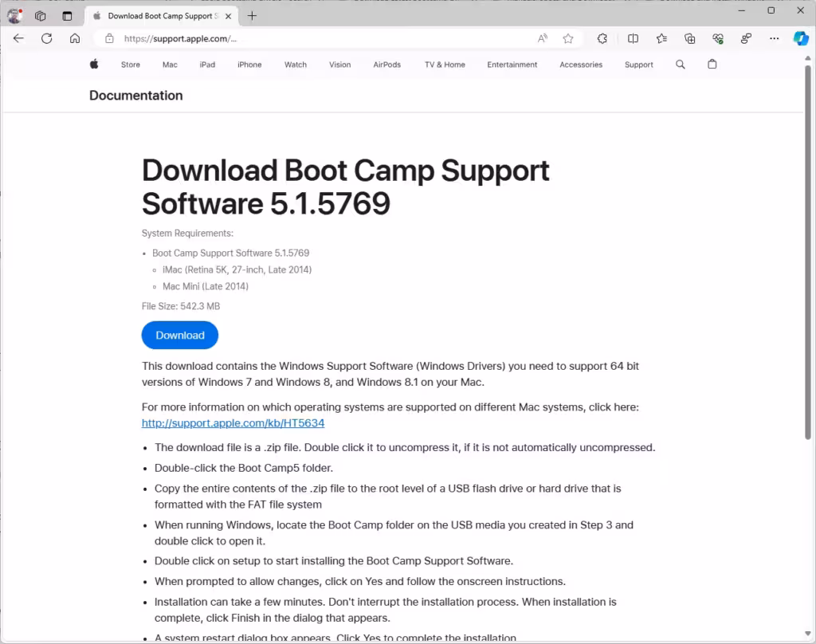This screenshot has width=816, height=644.
Task: Go to the browser home page
Action: (x=75, y=38)
